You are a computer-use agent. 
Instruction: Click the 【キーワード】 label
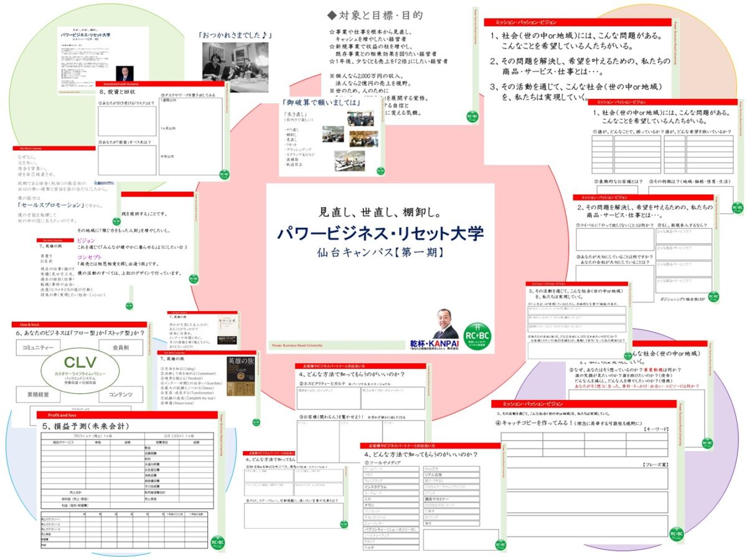point(655,429)
